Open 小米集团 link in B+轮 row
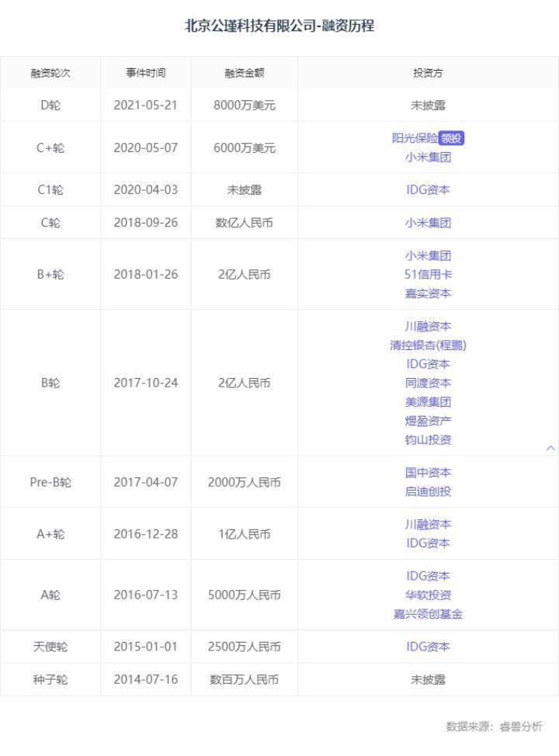The image size is (559, 756). point(428,255)
